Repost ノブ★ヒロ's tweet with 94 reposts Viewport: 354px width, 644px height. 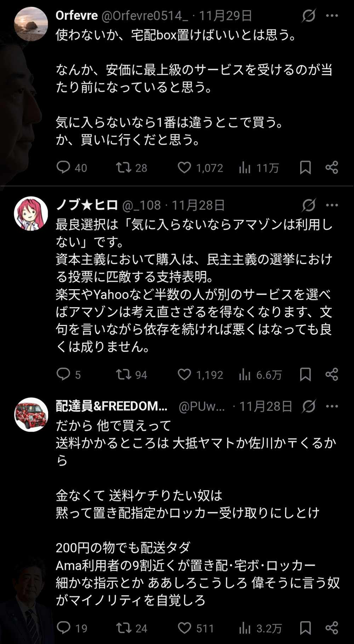124,374
